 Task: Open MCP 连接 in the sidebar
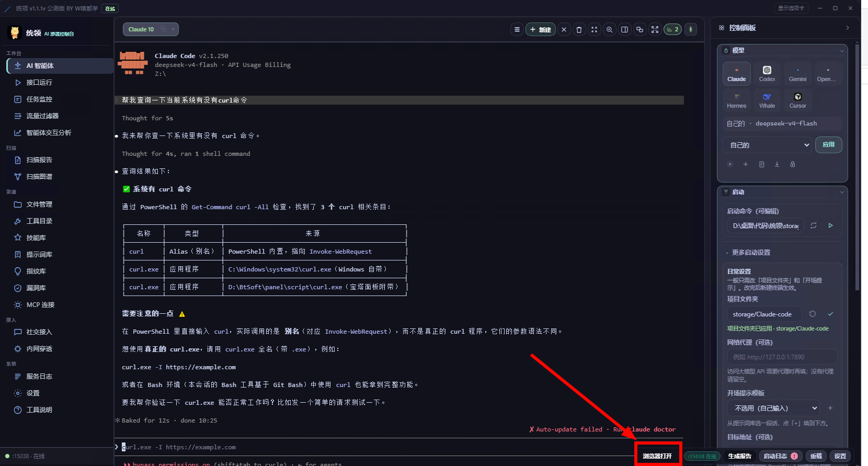pos(60,305)
